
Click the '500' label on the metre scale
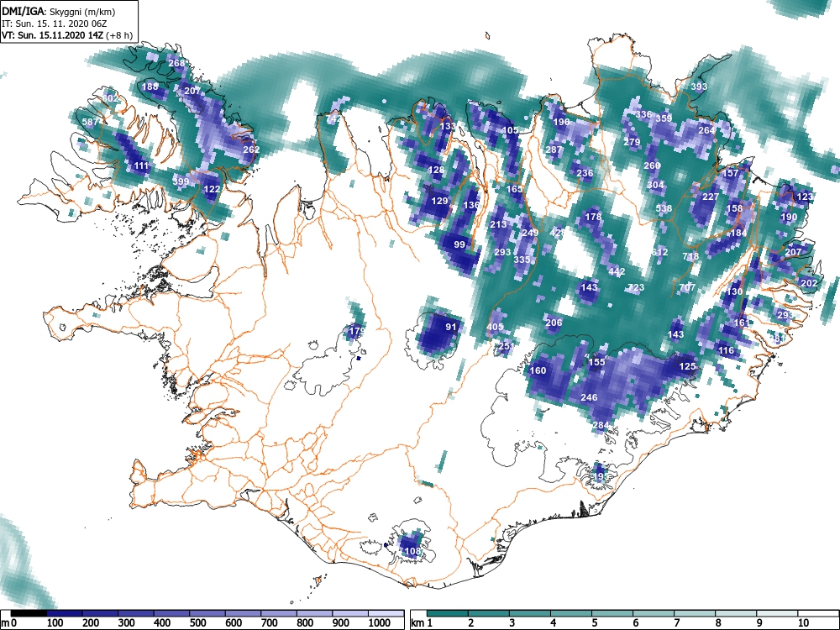pos(198,623)
